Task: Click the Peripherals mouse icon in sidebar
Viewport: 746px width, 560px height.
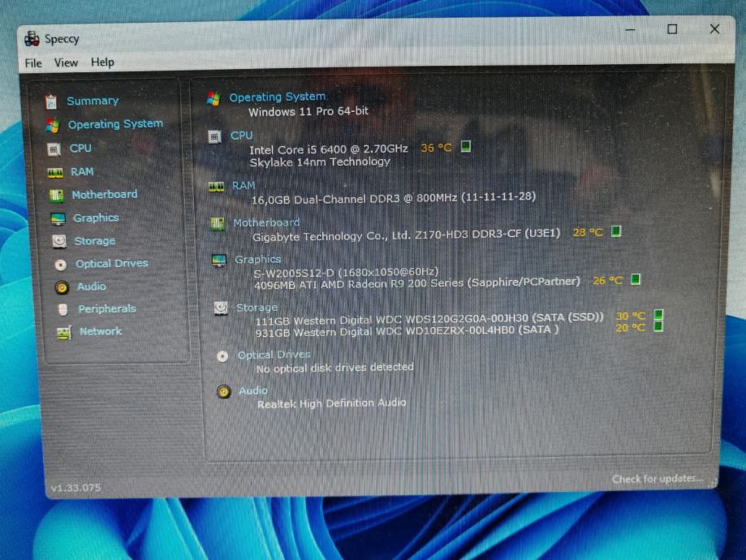Action: point(63,310)
